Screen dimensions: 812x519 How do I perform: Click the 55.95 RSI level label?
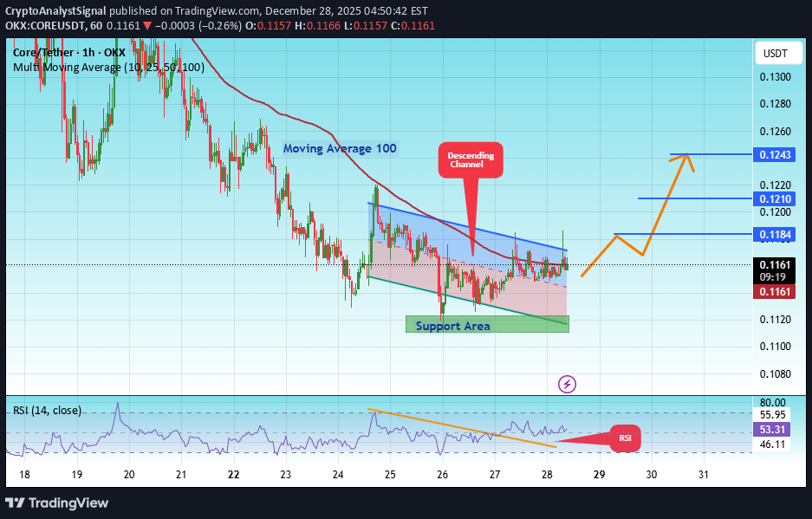coord(774,415)
